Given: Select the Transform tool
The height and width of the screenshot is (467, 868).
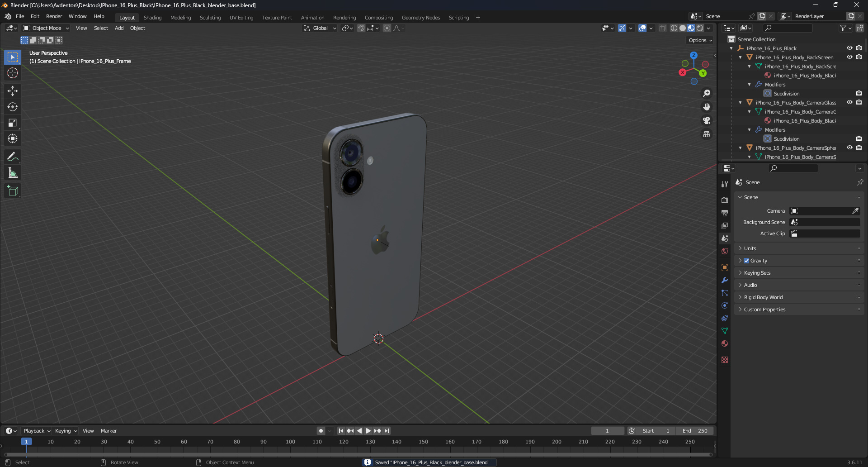Looking at the screenshot, I should [13, 138].
